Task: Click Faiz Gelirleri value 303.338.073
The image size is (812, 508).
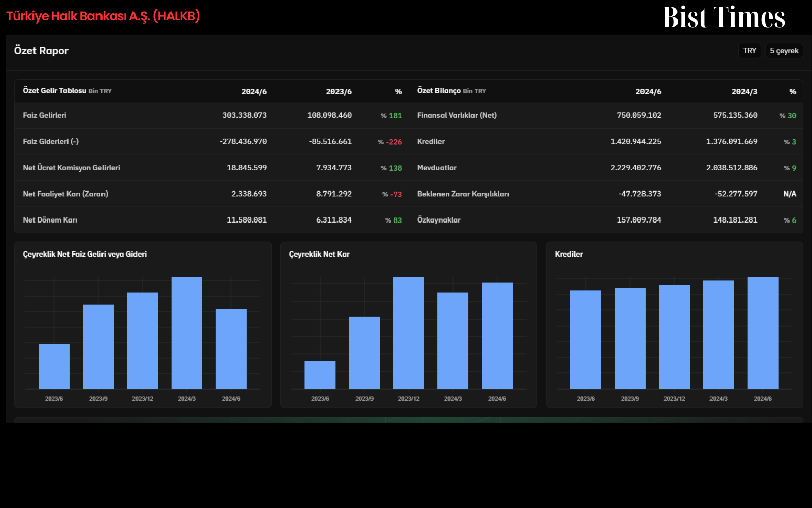Action: pos(245,115)
